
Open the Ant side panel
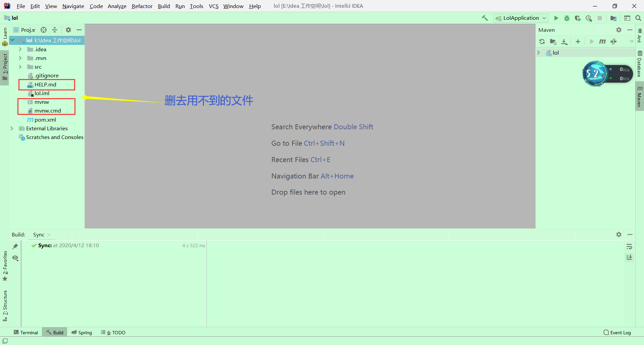pos(640,36)
